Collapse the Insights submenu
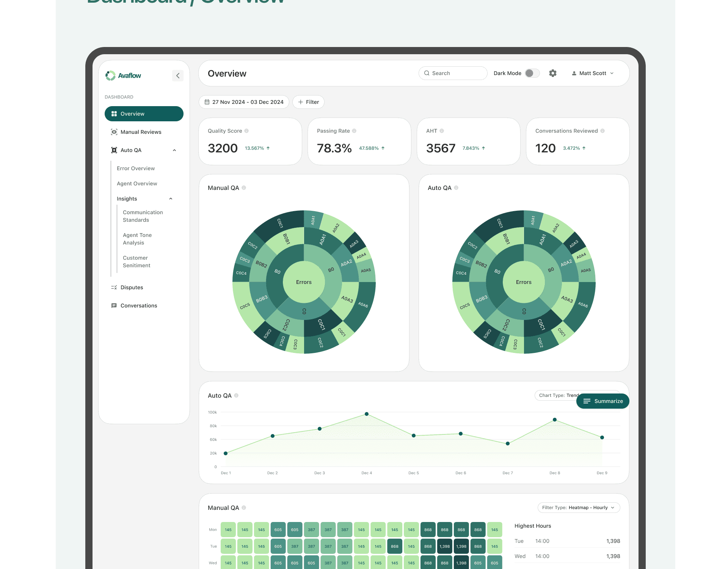The width and height of the screenshot is (728, 569). pos(171,199)
